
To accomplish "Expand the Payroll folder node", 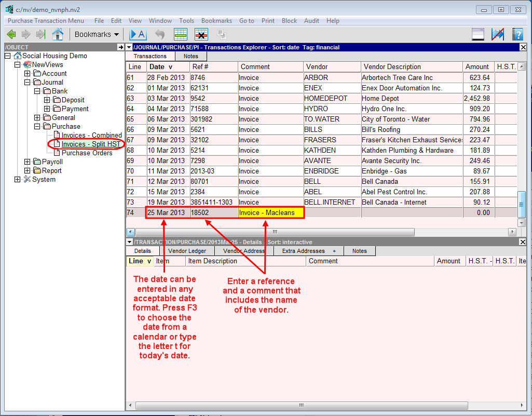I will (28, 162).
